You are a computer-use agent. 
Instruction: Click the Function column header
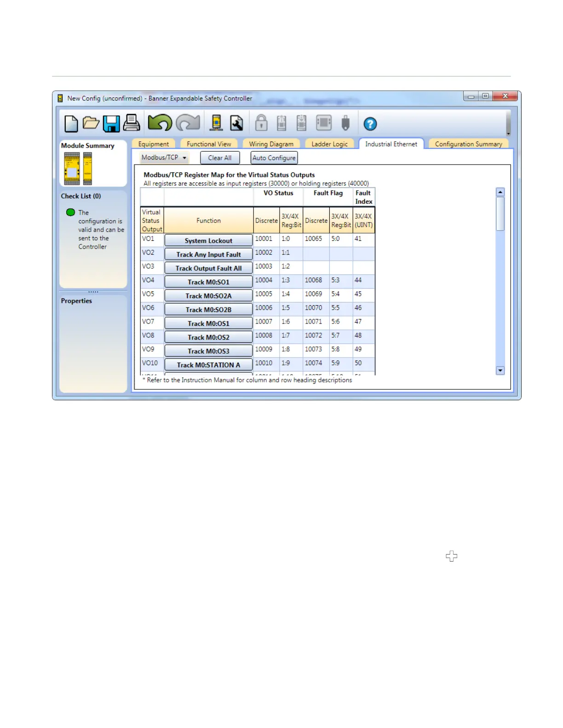pyautogui.click(x=208, y=221)
